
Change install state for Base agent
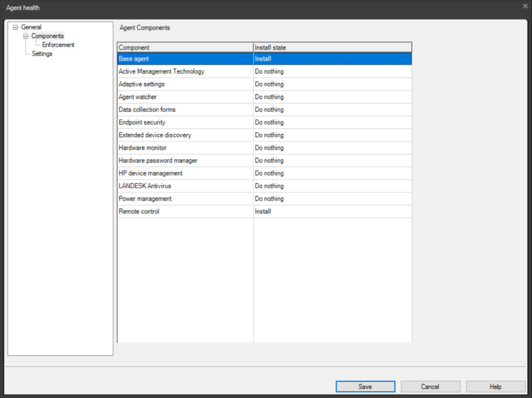(332, 58)
